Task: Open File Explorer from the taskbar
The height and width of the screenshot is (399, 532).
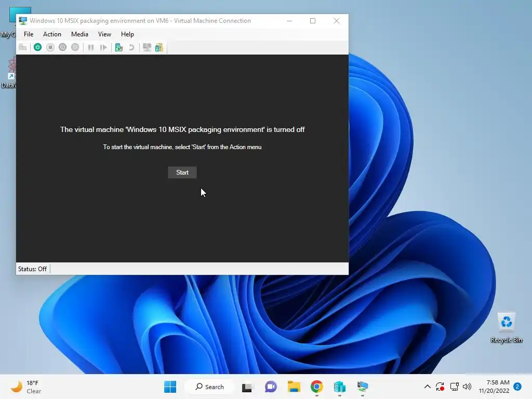Action: (294, 387)
